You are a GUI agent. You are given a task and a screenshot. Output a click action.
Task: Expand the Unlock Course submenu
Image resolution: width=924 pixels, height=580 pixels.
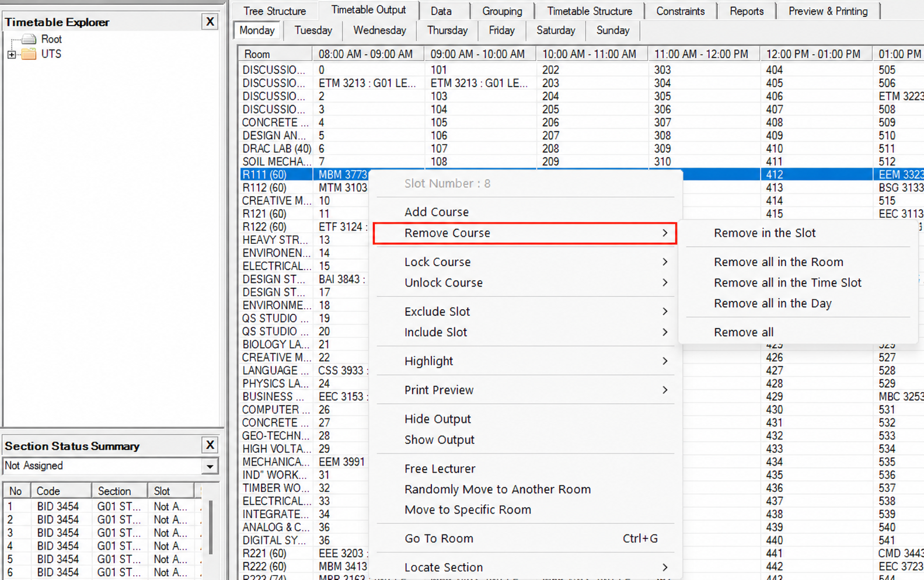point(525,282)
